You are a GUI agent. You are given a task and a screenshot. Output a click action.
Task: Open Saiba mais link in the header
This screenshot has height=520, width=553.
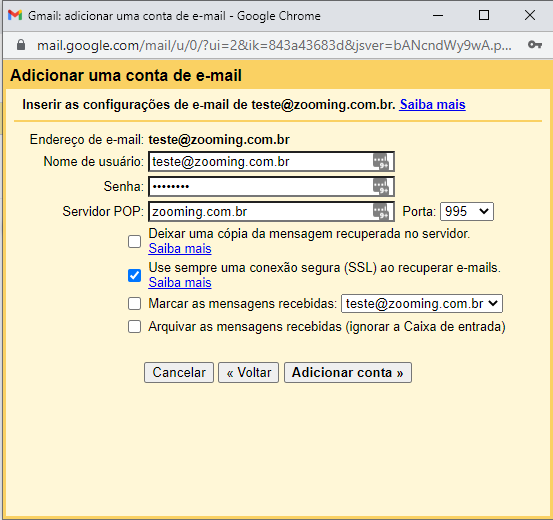[x=432, y=104]
